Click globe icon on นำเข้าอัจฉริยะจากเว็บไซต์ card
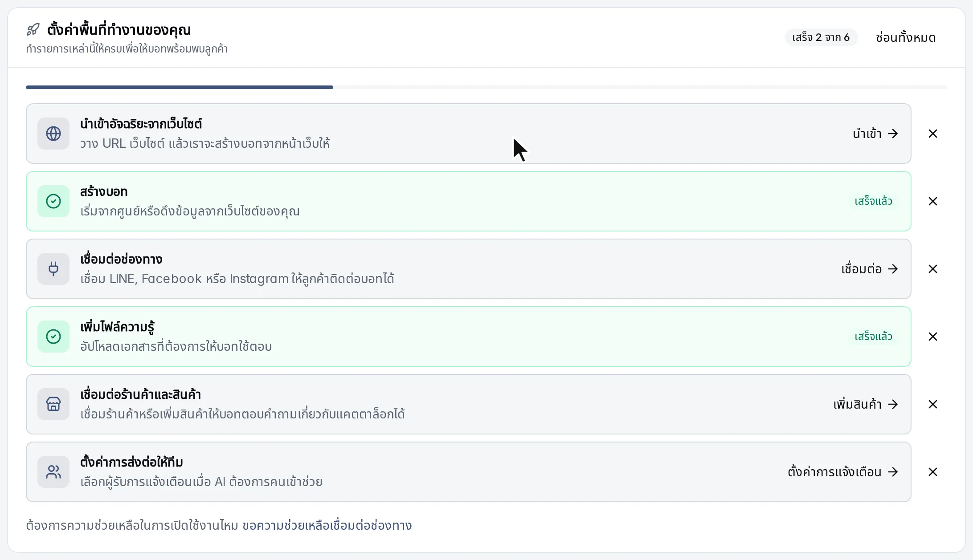Image resolution: width=973 pixels, height=560 pixels. (53, 134)
